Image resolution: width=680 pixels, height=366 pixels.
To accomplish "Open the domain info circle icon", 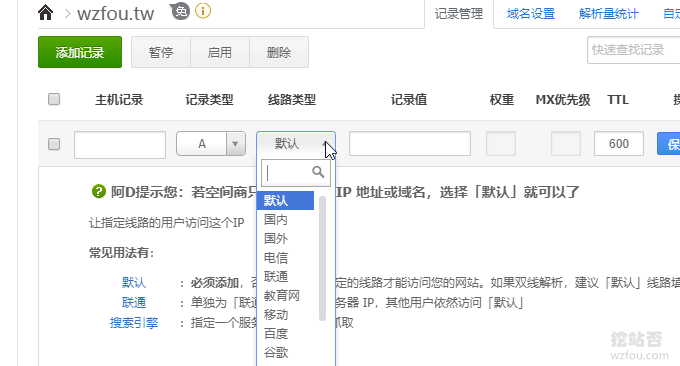I will 203,11.
